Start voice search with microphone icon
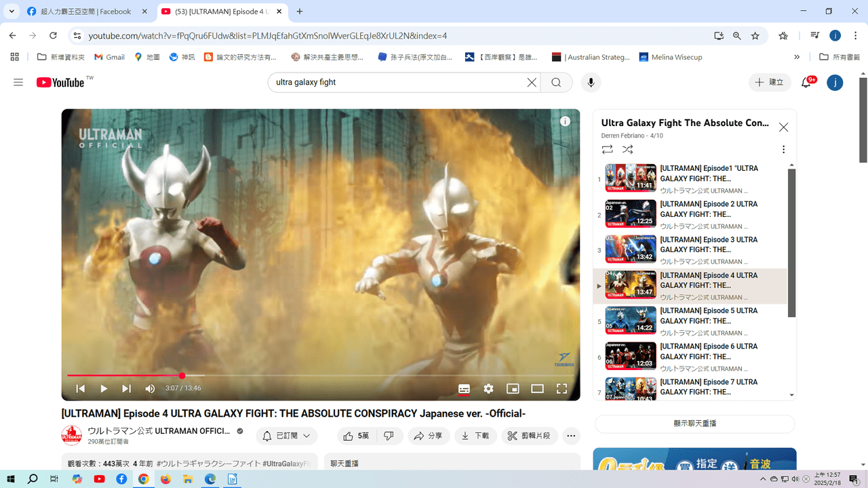The height and width of the screenshot is (488, 868). pyautogui.click(x=591, y=82)
